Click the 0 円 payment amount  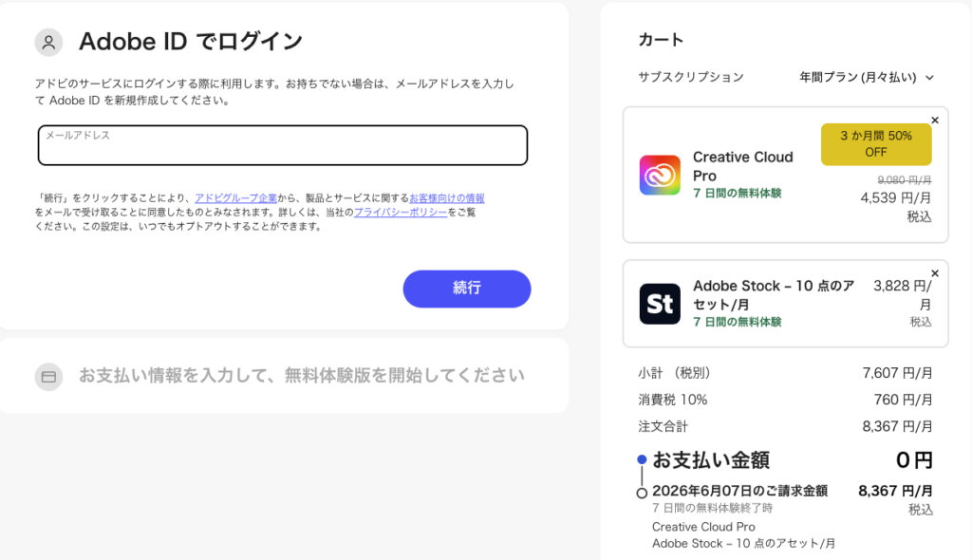(x=914, y=460)
